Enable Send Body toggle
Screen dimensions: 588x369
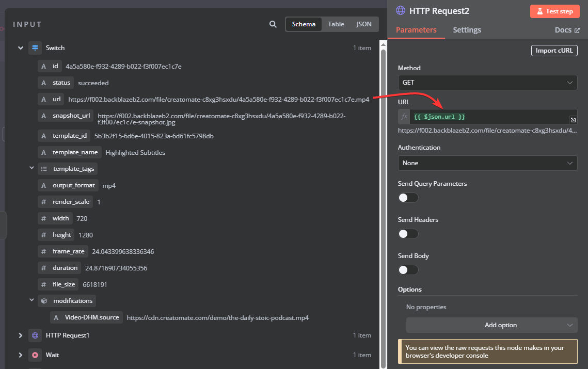click(408, 270)
